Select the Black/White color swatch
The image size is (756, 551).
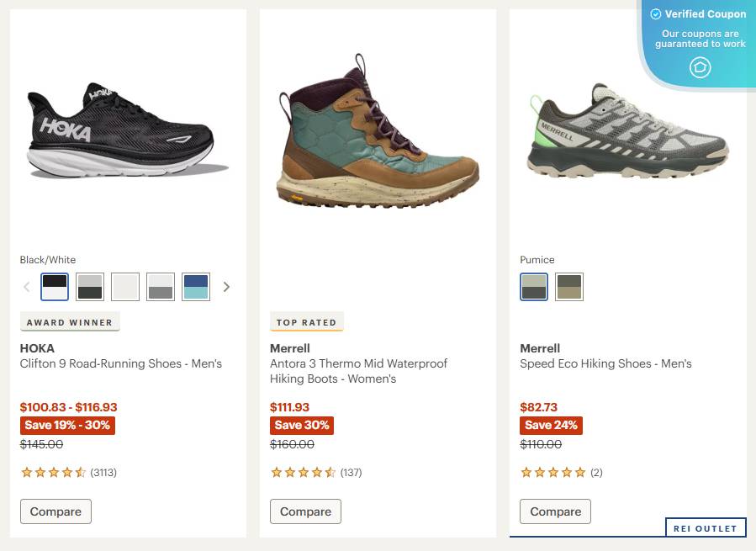(x=54, y=286)
